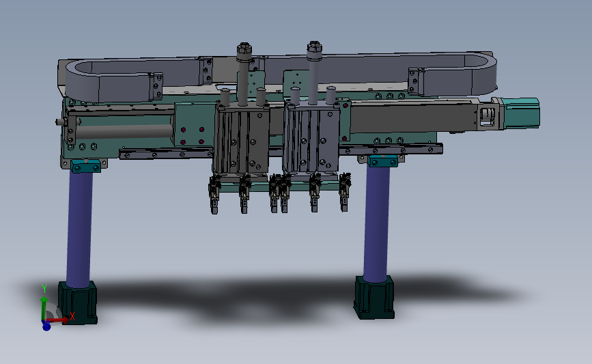The width and height of the screenshot is (592, 364).
Task: Select the teal clamp atop the left column
Action: pos(86,166)
